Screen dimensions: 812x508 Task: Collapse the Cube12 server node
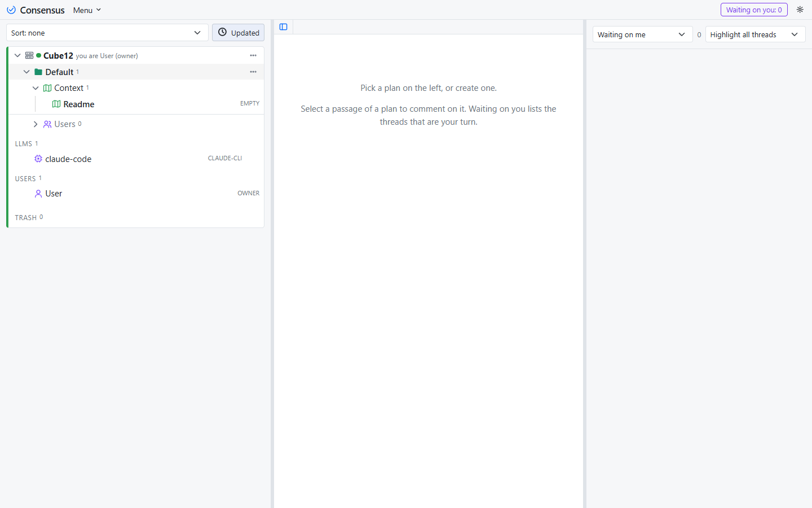tap(17, 55)
